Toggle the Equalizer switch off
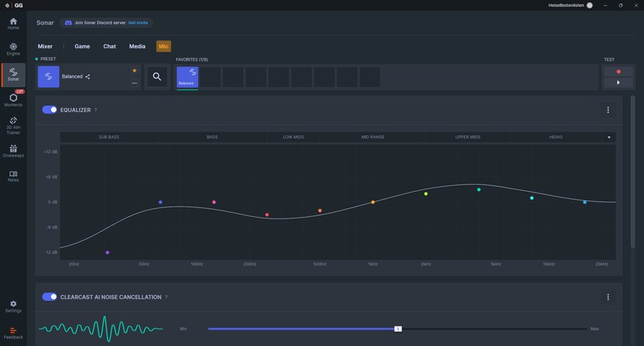 point(50,110)
